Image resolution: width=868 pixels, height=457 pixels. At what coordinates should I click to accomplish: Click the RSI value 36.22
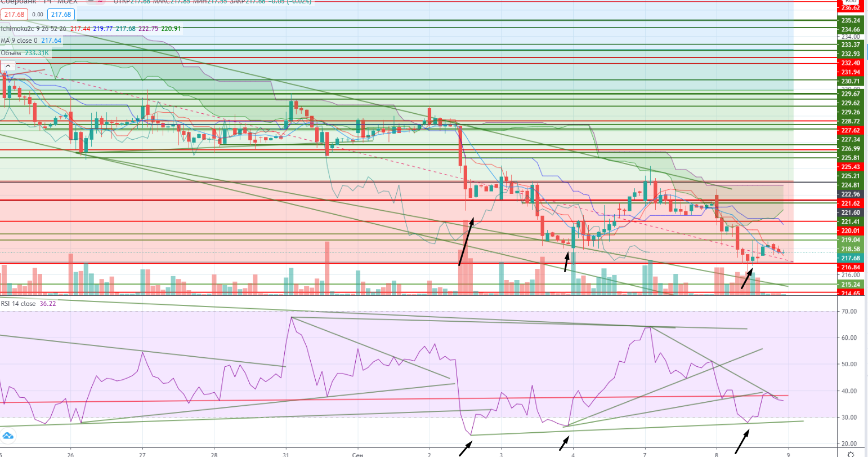coord(47,304)
